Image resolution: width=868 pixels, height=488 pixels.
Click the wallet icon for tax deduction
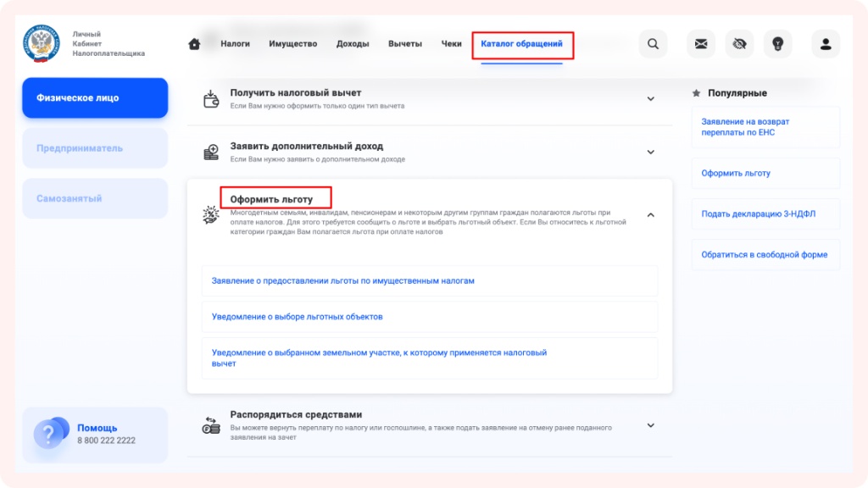click(x=211, y=99)
